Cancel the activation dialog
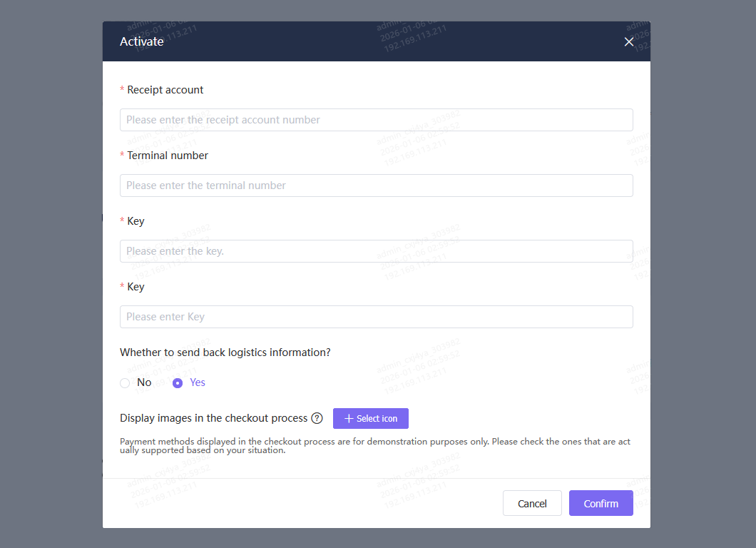 pyautogui.click(x=532, y=503)
